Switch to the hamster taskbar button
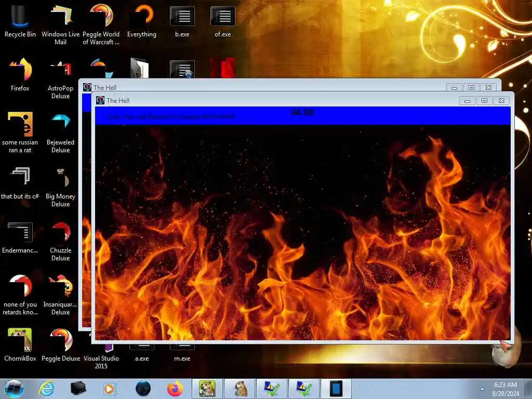532x399 pixels. pyautogui.click(x=240, y=389)
